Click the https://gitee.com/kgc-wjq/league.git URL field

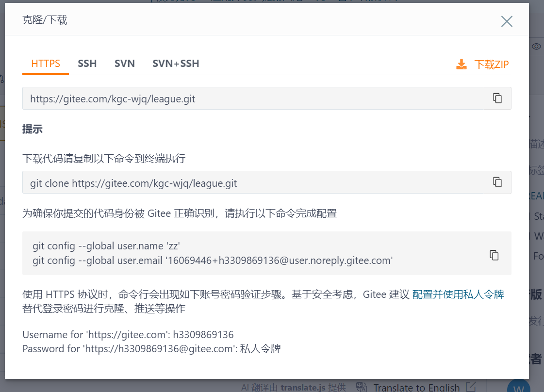tap(266, 98)
